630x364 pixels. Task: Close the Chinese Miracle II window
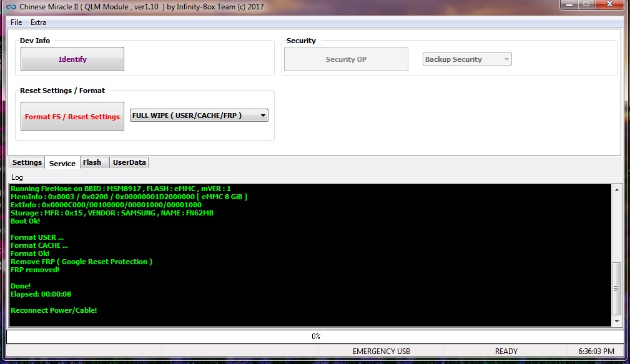609,5
